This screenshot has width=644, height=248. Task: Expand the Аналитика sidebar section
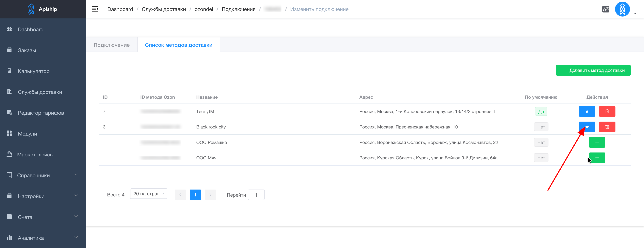pos(43,238)
